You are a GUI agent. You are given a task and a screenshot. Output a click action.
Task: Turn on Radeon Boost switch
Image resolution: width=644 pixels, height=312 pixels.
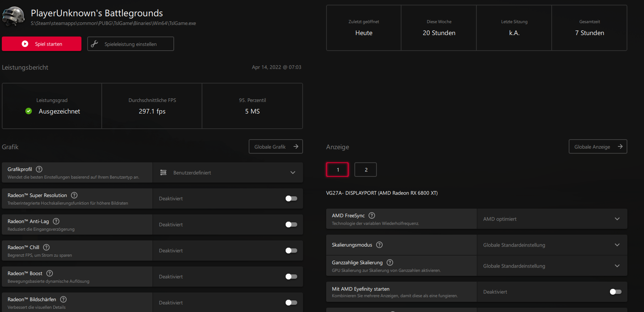tap(291, 277)
